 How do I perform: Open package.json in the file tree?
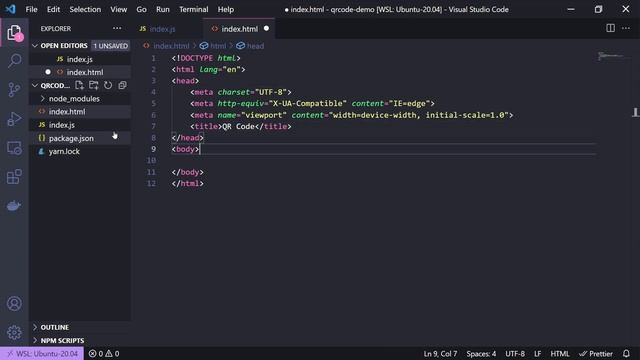point(80,138)
